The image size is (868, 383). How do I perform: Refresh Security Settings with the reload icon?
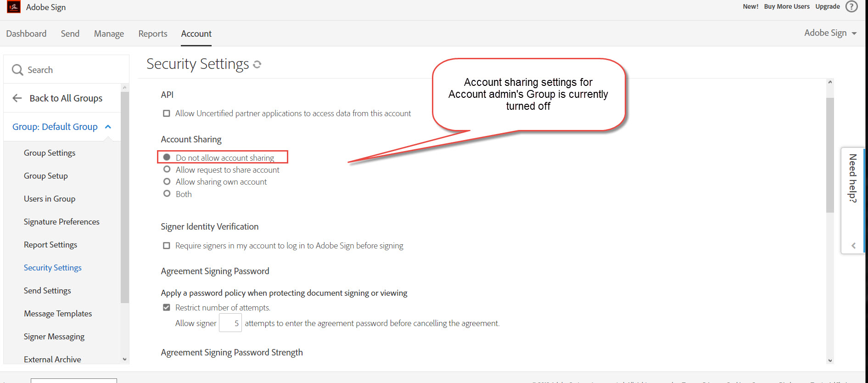257,65
